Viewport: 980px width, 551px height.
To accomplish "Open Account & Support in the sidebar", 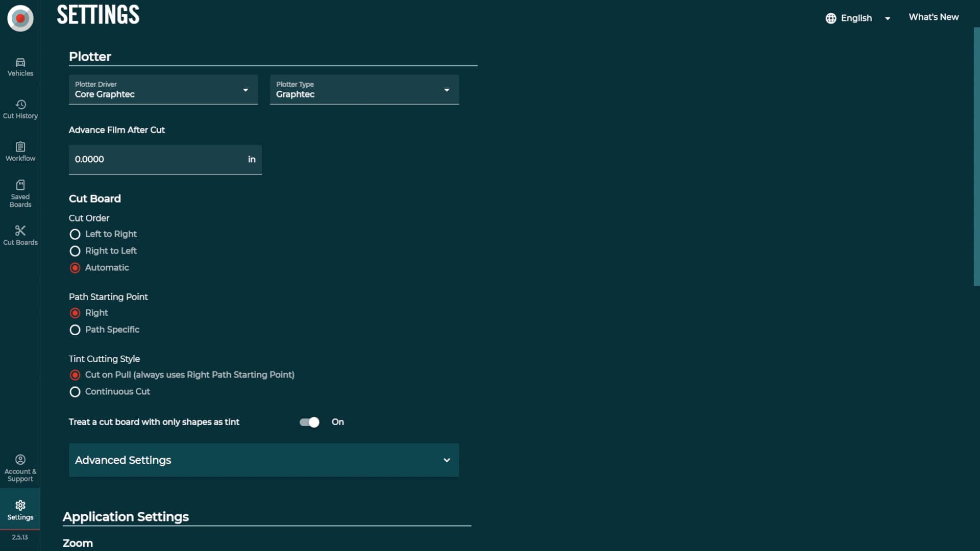I will (x=20, y=466).
